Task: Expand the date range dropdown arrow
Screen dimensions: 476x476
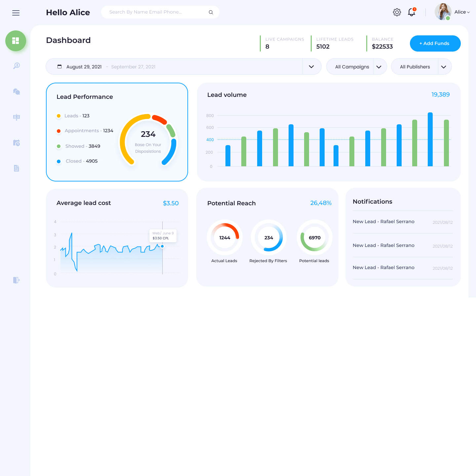Action: [311, 67]
